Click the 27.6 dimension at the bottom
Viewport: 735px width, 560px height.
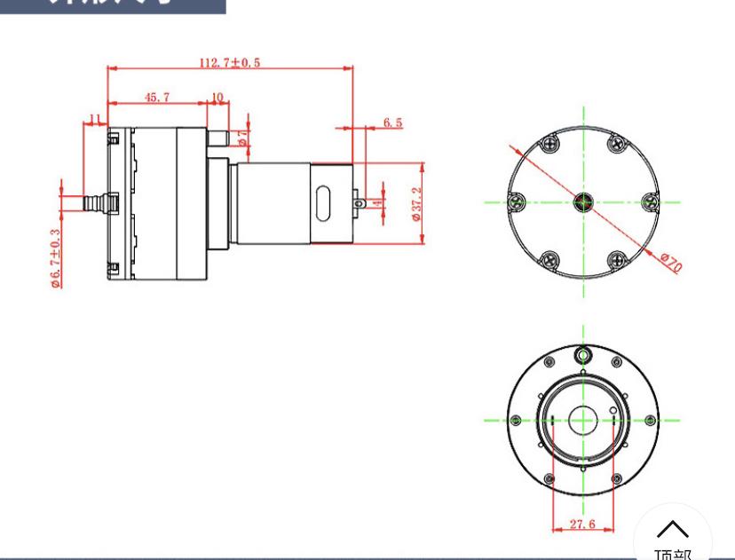(x=582, y=525)
